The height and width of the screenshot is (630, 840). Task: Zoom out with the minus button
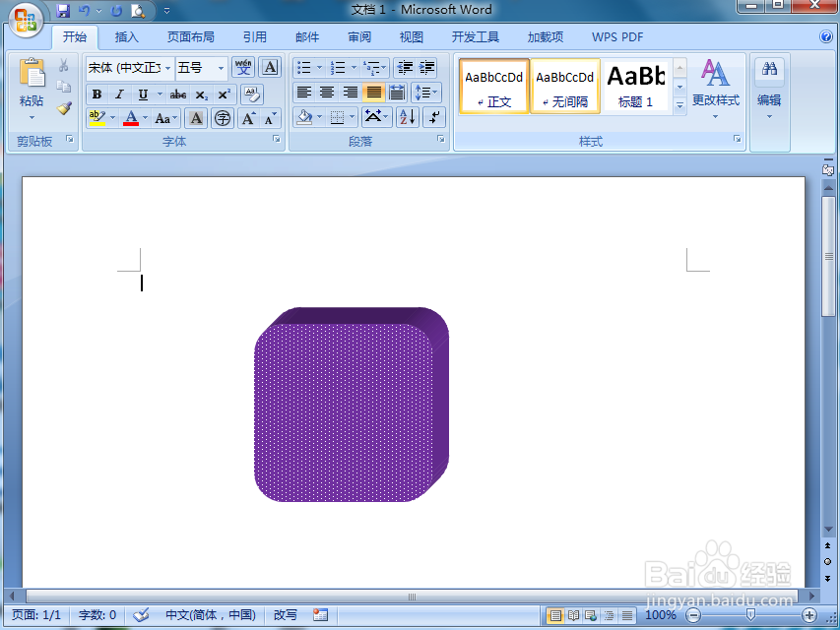[692, 615]
